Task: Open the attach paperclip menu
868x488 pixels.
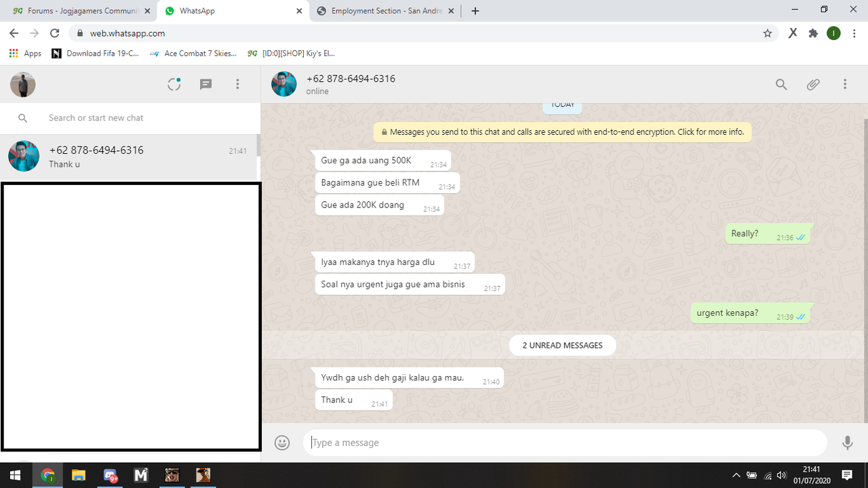Action: coord(813,84)
